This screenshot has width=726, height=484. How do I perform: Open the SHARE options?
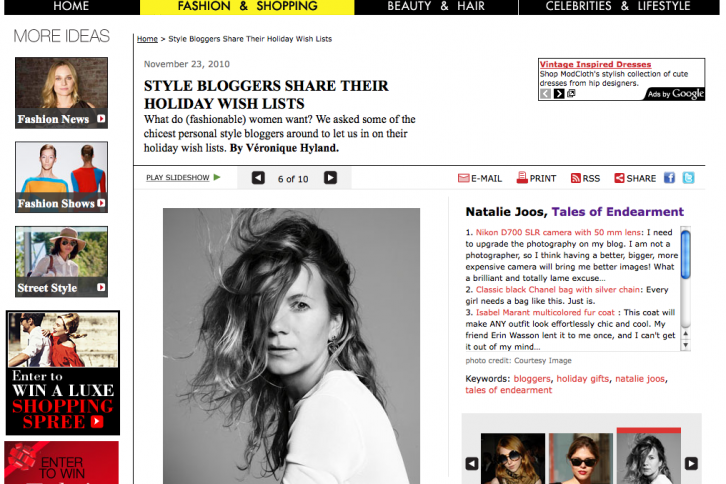[635, 178]
